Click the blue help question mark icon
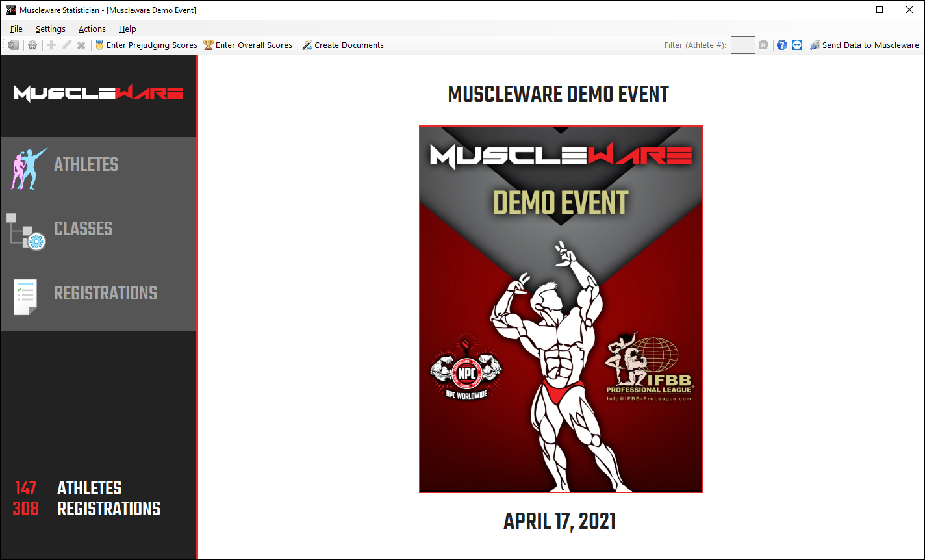The image size is (925, 560). coord(782,45)
